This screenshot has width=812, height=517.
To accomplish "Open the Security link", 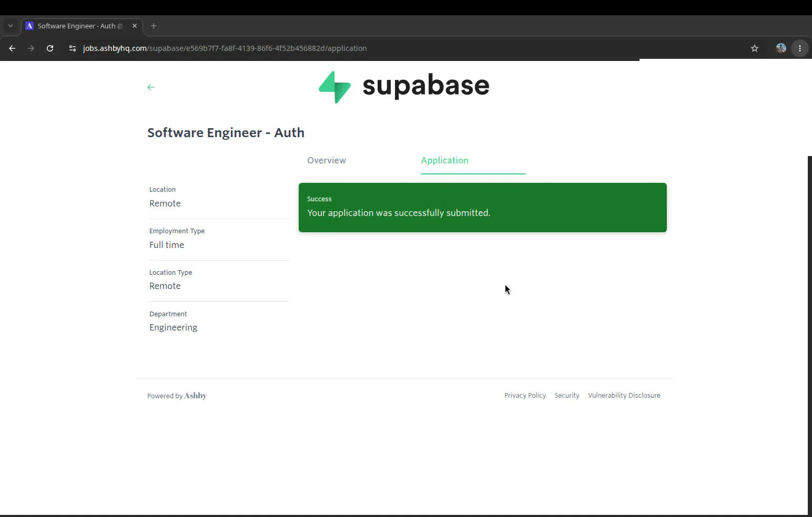I will click(x=567, y=396).
